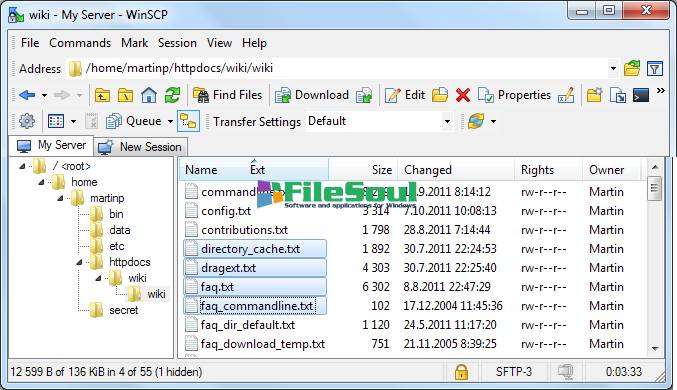Click scrollbar up arrow in file list

(655, 167)
